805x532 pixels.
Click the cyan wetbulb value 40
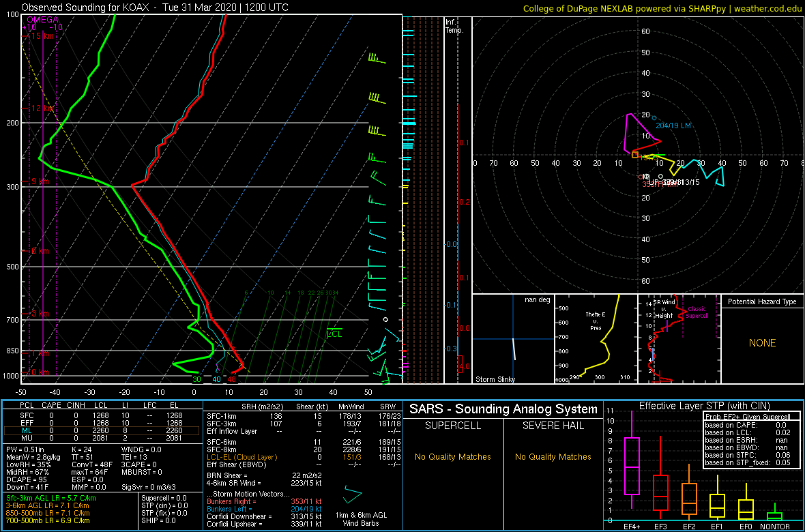(217, 379)
